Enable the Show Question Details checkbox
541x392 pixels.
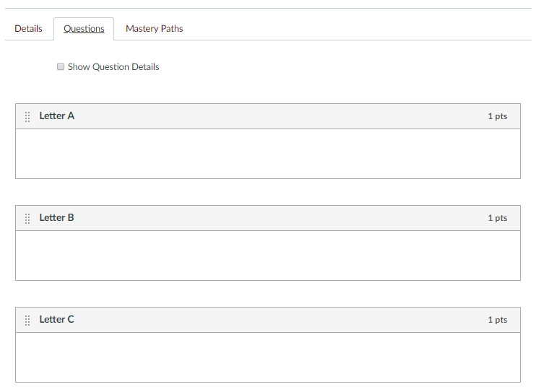coord(61,67)
